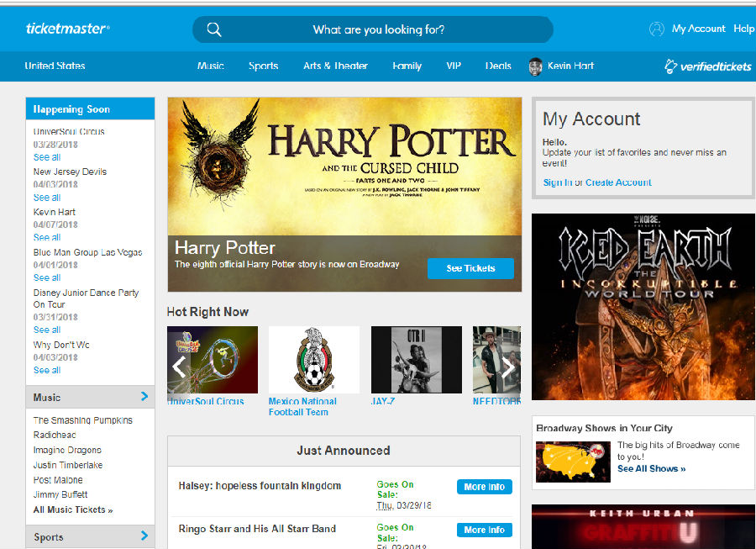Click the My Account user icon

657,29
